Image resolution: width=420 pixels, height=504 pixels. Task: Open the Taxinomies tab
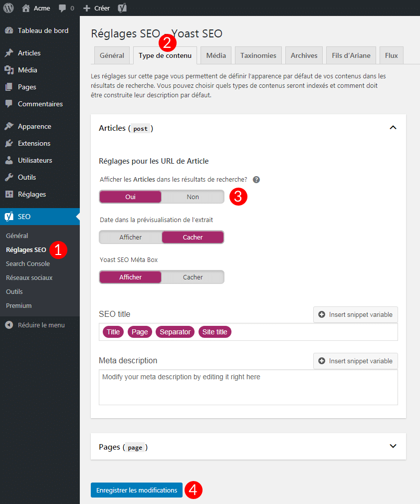click(258, 55)
